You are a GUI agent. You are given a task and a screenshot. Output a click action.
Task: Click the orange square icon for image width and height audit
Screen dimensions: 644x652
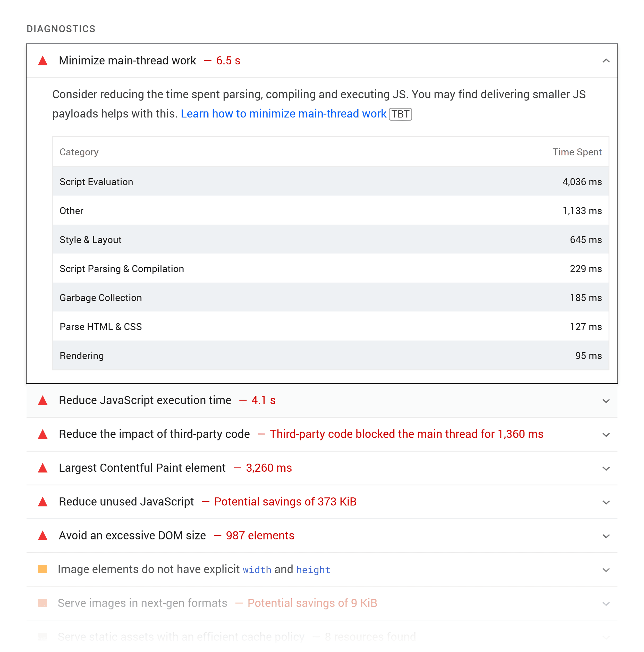(x=43, y=569)
